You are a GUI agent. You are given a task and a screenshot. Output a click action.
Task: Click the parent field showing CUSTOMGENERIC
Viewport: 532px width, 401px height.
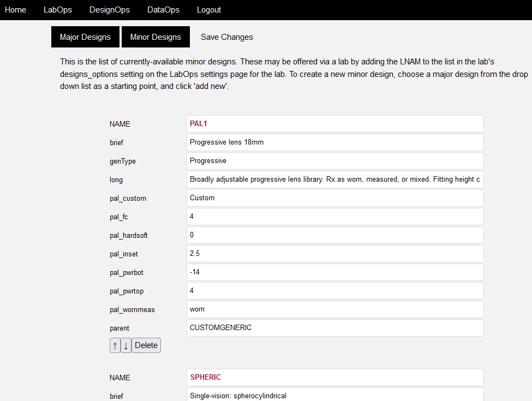[x=334, y=328]
